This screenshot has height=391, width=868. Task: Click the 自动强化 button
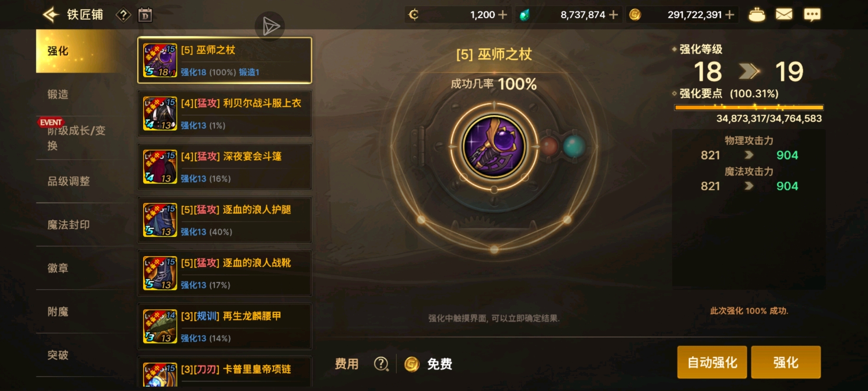[712, 362]
